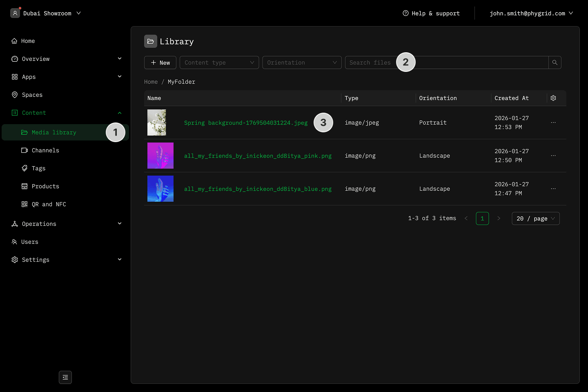
Task: Open the Content type dropdown
Action: [x=219, y=62]
